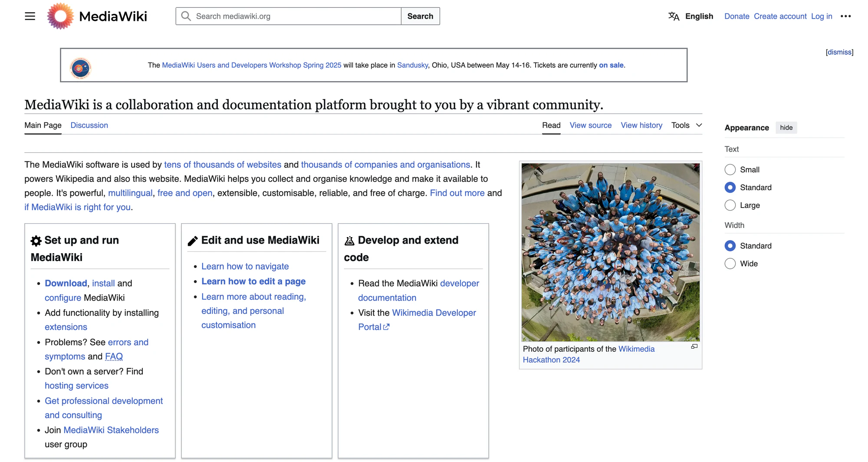Screen dimensions: 868x462
Task: Select Wide width option
Action: coord(730,264)
